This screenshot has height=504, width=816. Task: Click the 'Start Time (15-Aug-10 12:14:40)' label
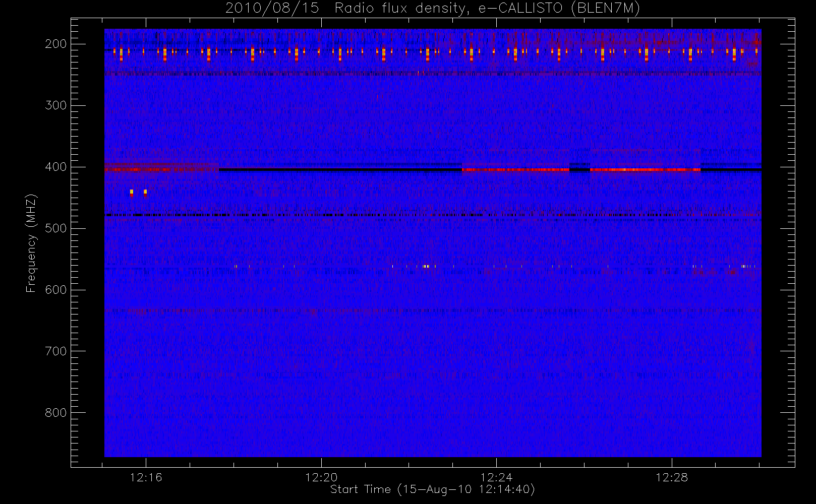pos(432,489)
